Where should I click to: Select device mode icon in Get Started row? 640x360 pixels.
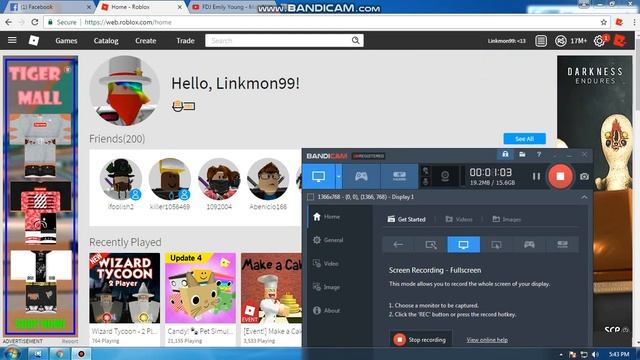(x=562, y=244)
